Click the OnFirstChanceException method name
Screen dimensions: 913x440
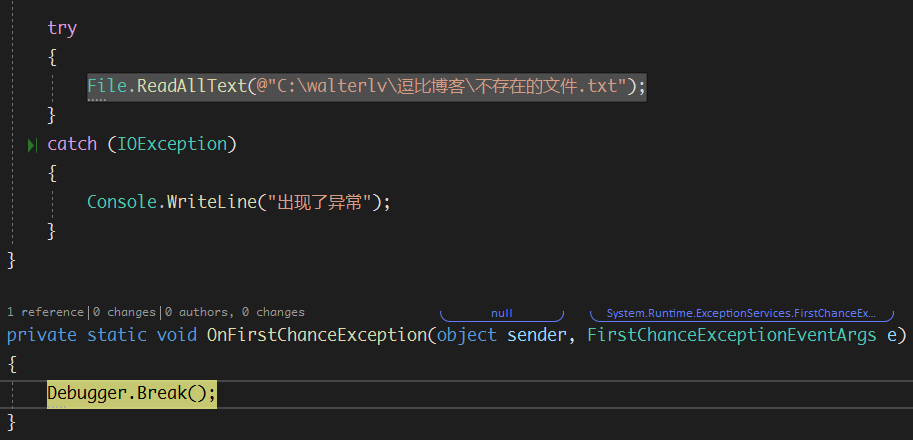pos(316,334)
